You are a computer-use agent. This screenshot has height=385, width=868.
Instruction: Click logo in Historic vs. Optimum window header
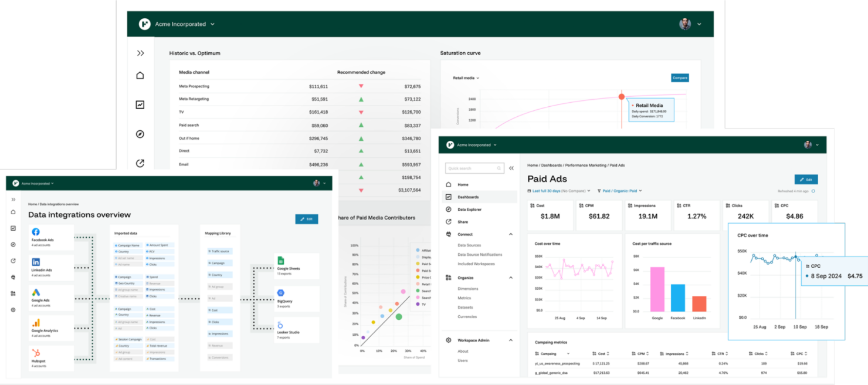click(144, 24)
